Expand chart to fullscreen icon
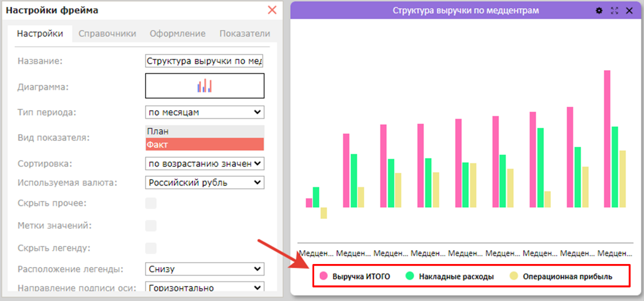 coord(614,11)
